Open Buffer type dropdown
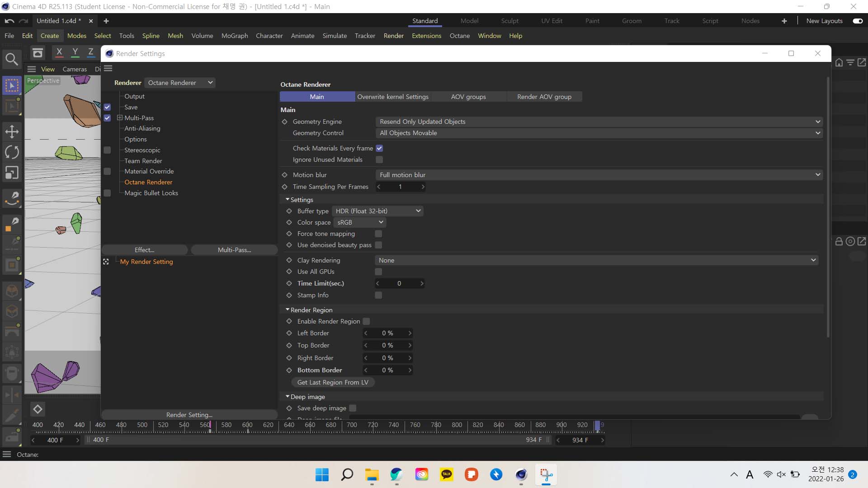868x488 pixels. 377,211
